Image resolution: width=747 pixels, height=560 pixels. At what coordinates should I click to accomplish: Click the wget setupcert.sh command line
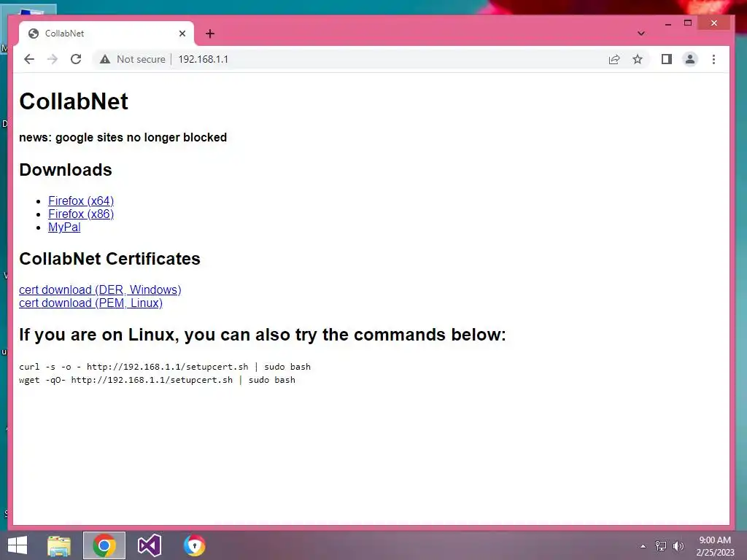pos(158,380)
